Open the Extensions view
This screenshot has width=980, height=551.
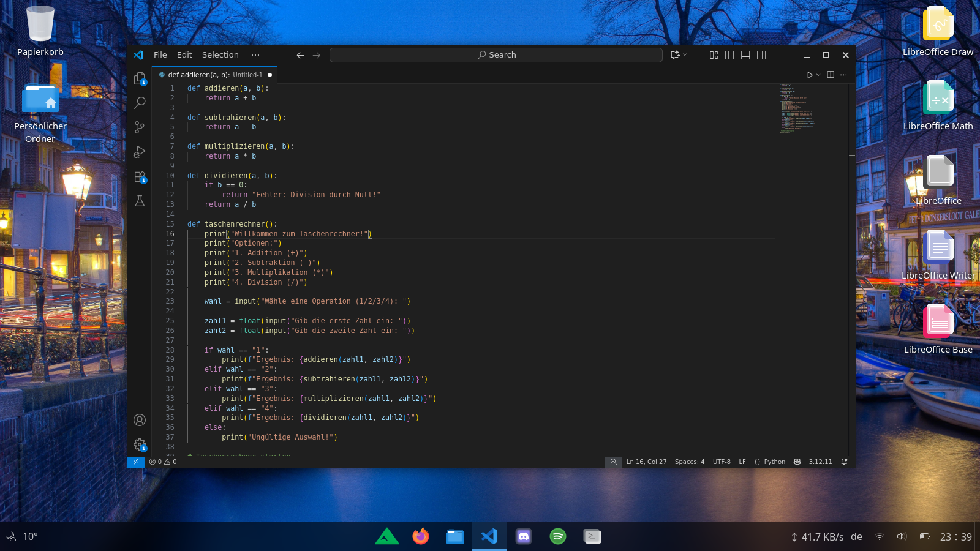coord(140,176)
